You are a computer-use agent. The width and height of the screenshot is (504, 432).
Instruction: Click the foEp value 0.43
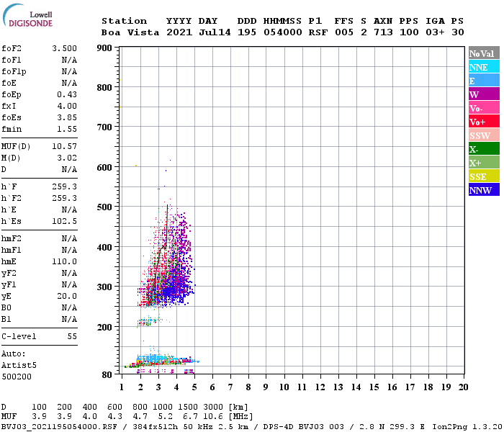[x=67, y=94]
